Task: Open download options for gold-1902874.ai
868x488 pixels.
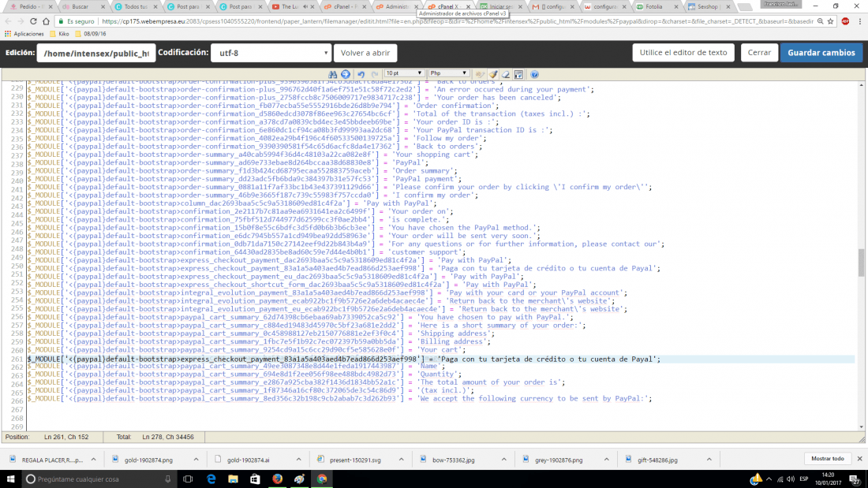Action: [298, 460]
